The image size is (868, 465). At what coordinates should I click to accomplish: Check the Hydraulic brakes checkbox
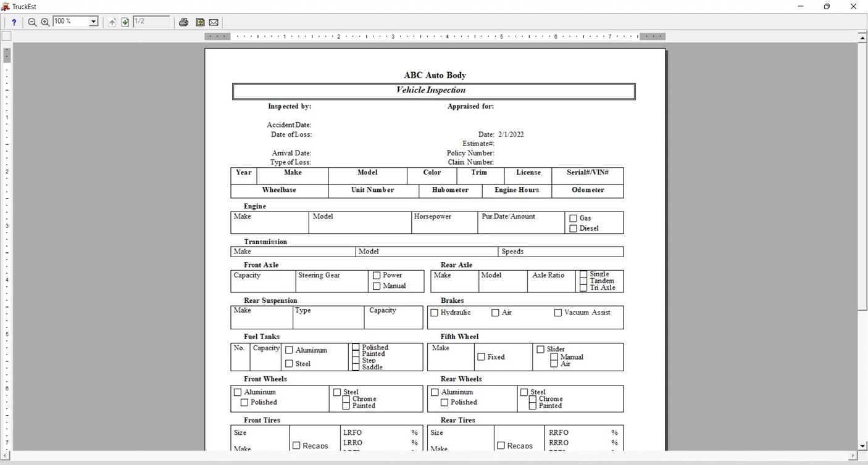[x=434, y=313]
